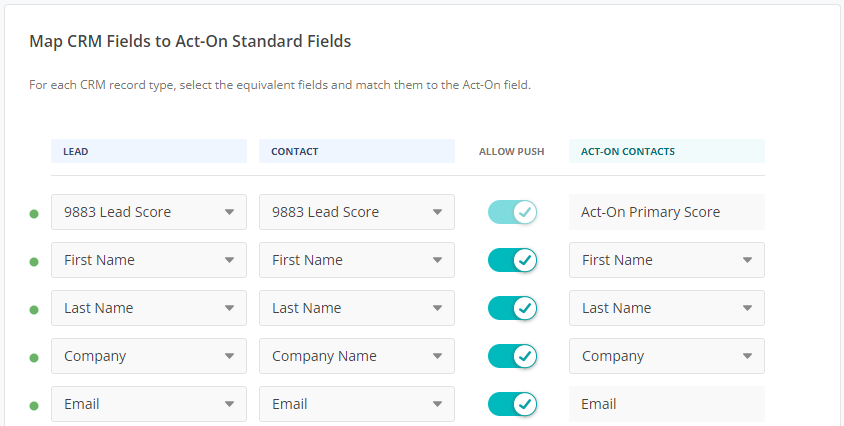Viewport: 844px width, 426px height.
Task: Open Lead dropdown showing 9883 Lead Score
Action: 149,212
